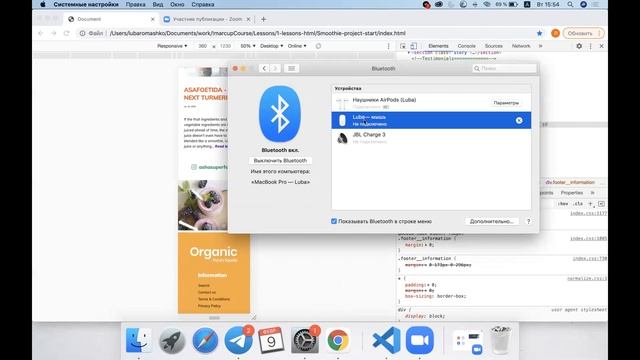Rotate the device viewport in the responsive toolbar
640x360 pixels.
point(318,46)
